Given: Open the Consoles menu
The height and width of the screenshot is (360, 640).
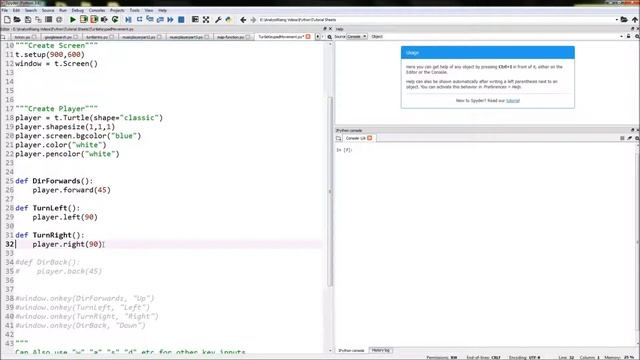Looking at the screenshot, I should [x=97, y=10].
